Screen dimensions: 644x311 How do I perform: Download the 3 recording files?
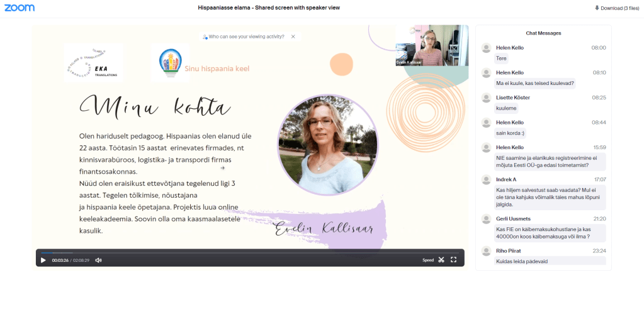point(616,8)
